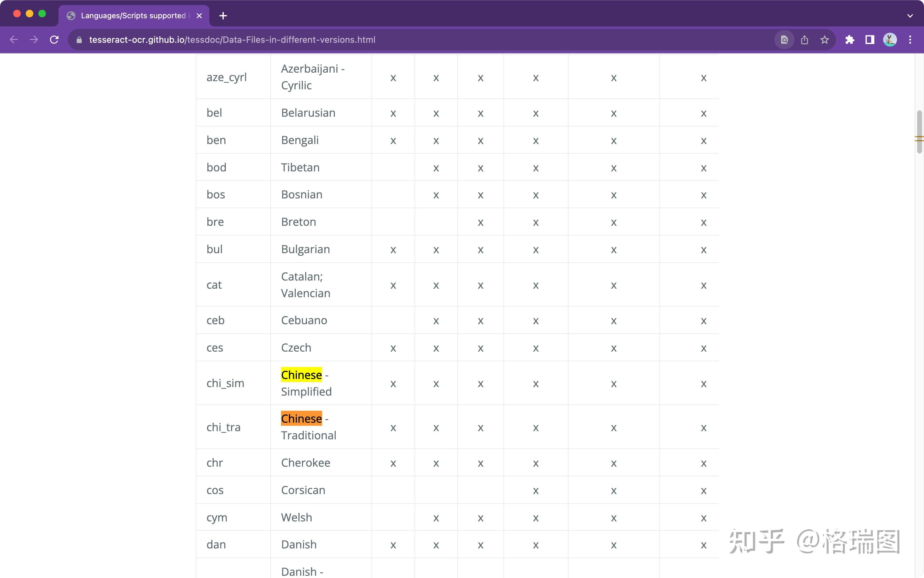This screenshot has width=924, height=578.
Task: Bookmark this page with the star
Action: [824, 40]
